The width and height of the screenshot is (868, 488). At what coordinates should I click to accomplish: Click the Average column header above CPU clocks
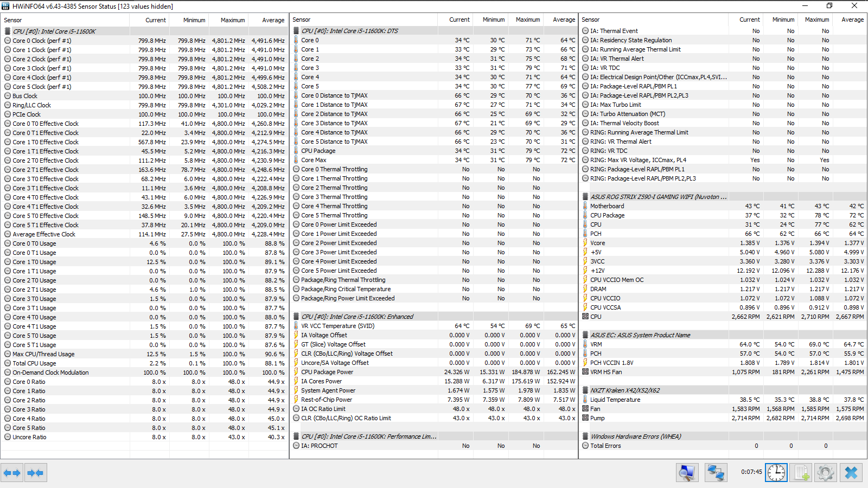coord(269,20)
